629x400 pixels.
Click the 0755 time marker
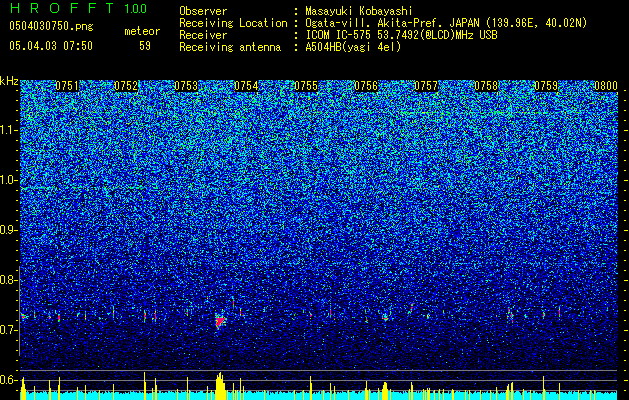click(306, 86)
